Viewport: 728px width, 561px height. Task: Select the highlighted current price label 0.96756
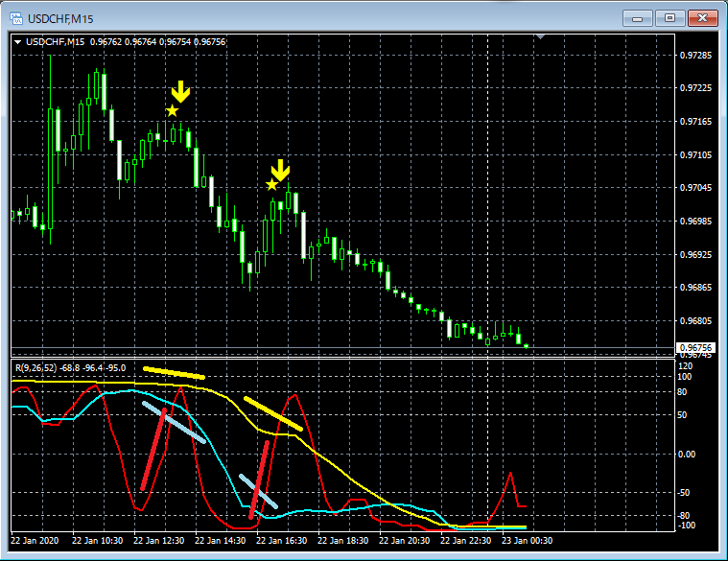click(695, 347)
